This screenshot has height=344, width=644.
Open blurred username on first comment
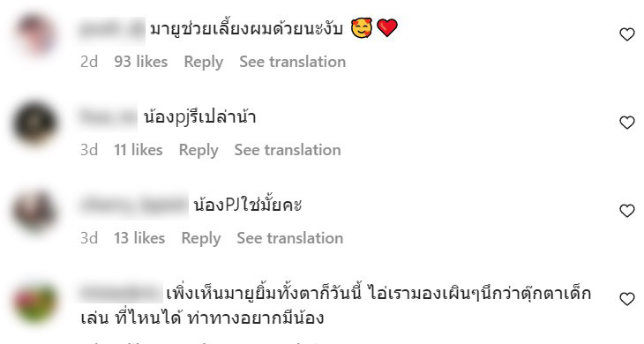[x=112, y=30]
